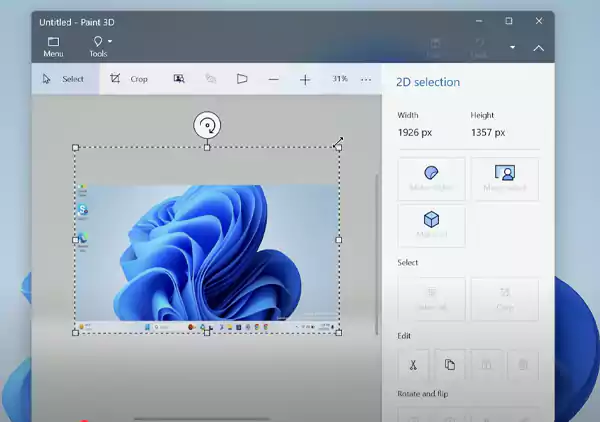Click the Make sticker button

point(431,179)
